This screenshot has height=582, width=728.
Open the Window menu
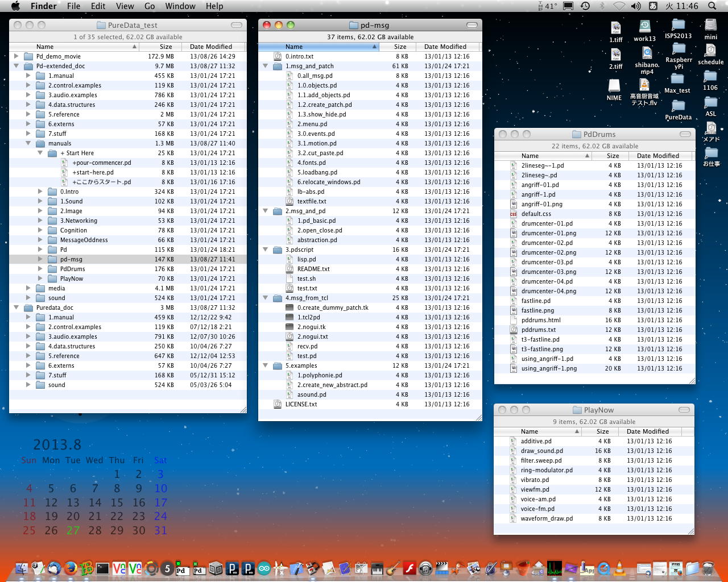[180, 6]
